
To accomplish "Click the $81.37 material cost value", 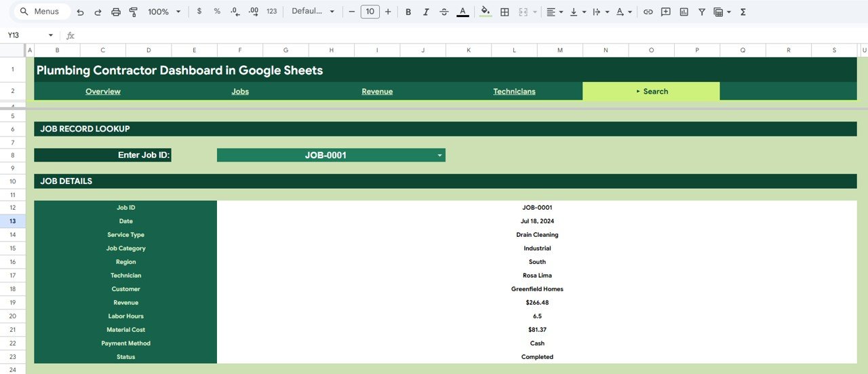I will [x=537, y=330].
